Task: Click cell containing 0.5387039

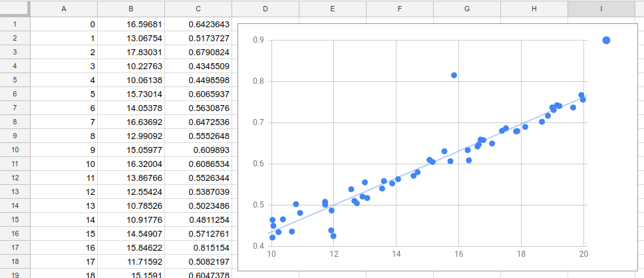Action: (x=198, y=192)
